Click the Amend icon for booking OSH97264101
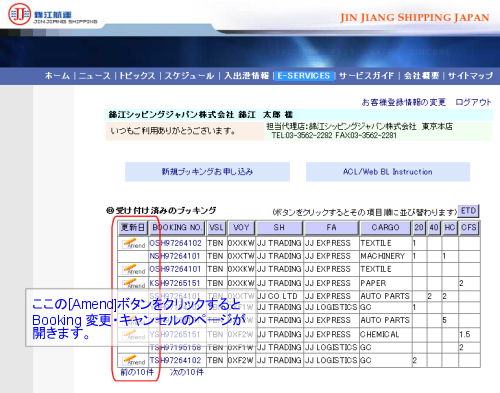500x393 pixels. [x=133, y=269]
